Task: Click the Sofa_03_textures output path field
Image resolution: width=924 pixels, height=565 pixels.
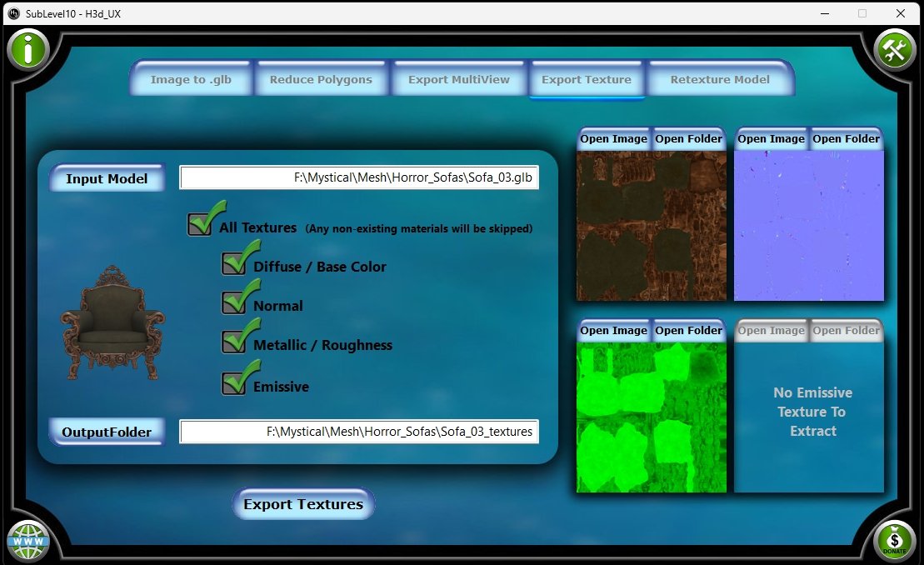Action: [x=359, y=432]
